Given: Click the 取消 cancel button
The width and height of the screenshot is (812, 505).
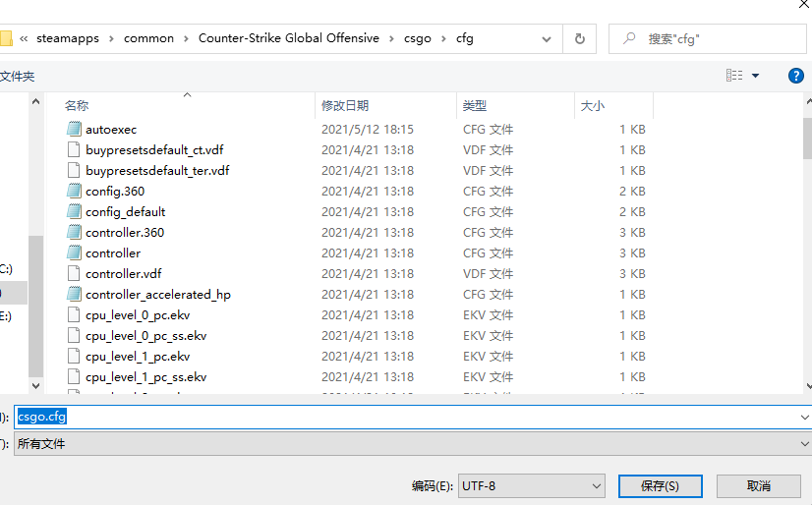Looking at the screenshot, I should coord(759,486).
